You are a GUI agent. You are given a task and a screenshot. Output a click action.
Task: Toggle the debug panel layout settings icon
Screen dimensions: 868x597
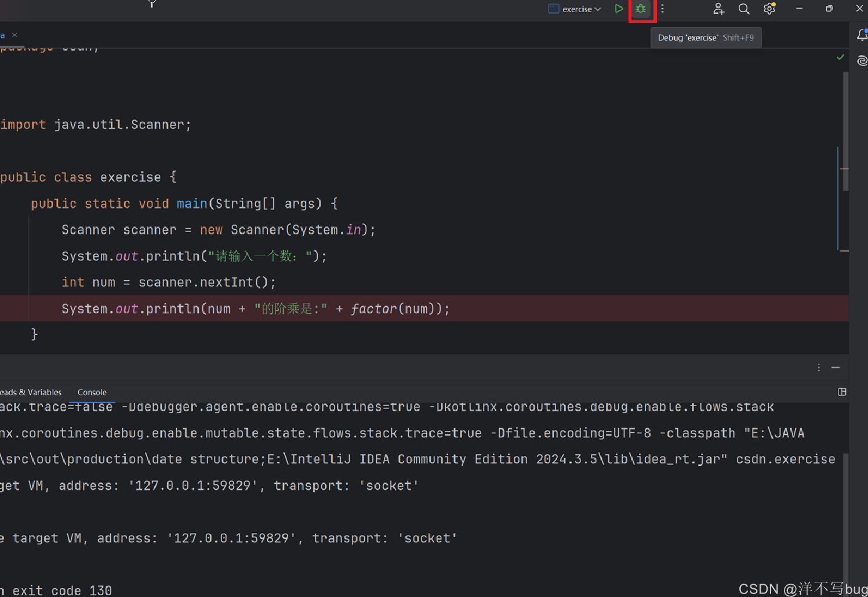click(x=842, y=392)
